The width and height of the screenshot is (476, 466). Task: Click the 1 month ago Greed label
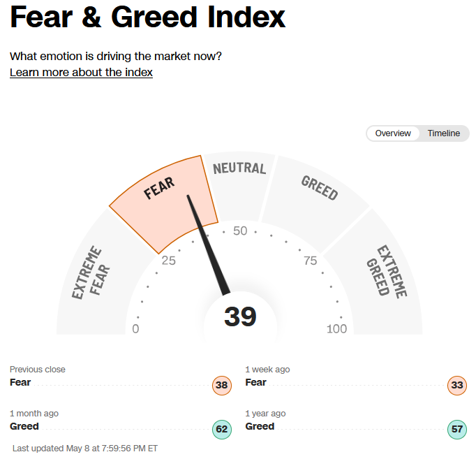24,426
